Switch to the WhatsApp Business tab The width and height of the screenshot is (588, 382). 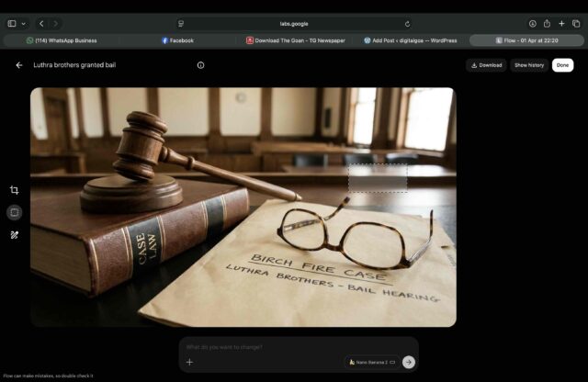(x=62, y=40)
